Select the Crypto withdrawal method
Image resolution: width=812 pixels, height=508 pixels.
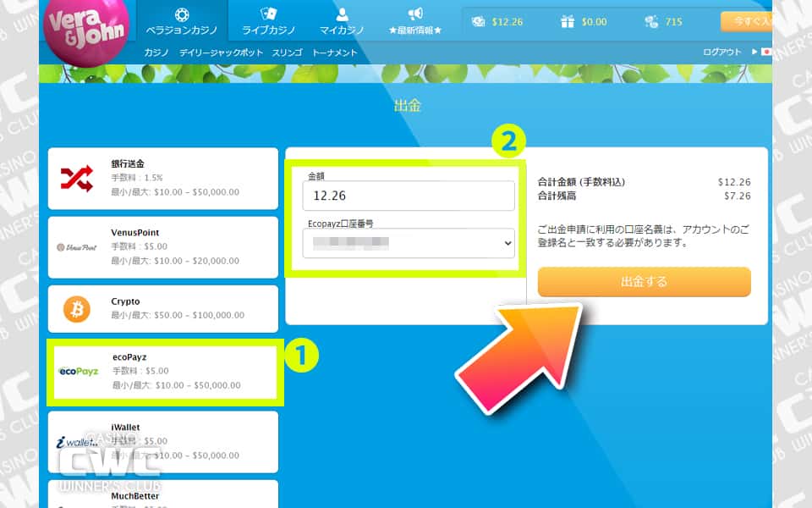(163, 309)
